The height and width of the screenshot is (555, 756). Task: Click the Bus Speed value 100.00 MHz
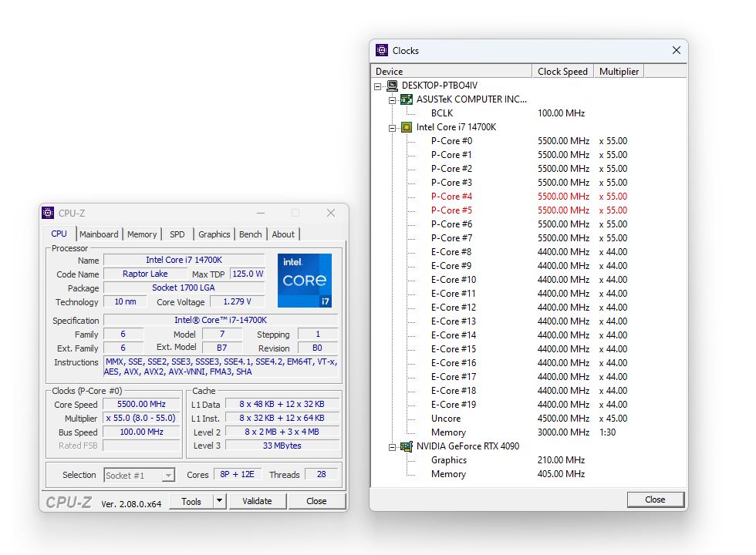[x=142, y=432]
